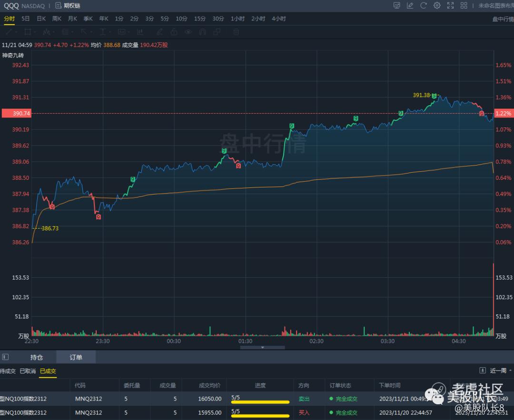The image size is (514, 420).
Task: Select the 3分 three-minute interval
Action: (149, 19)
